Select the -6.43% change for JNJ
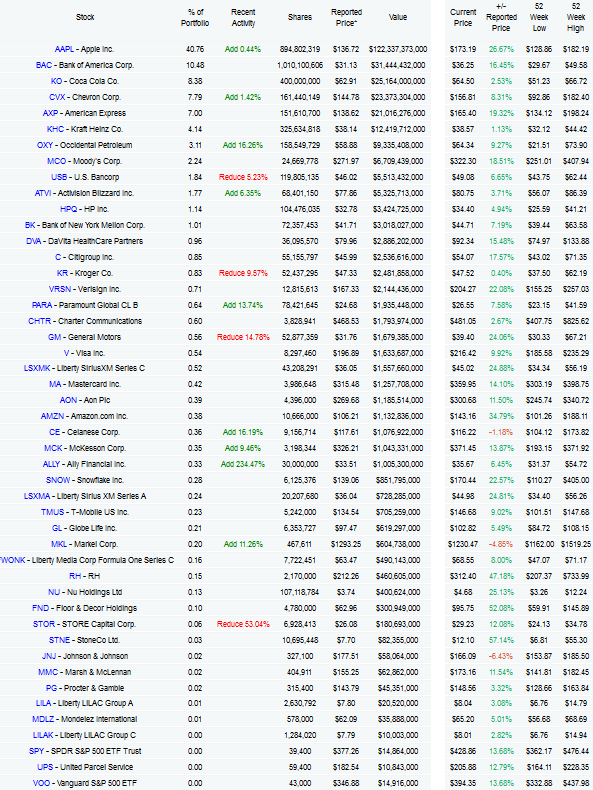Image resolution: width=593 pixels, height=790 pixels. pos(501,656)
